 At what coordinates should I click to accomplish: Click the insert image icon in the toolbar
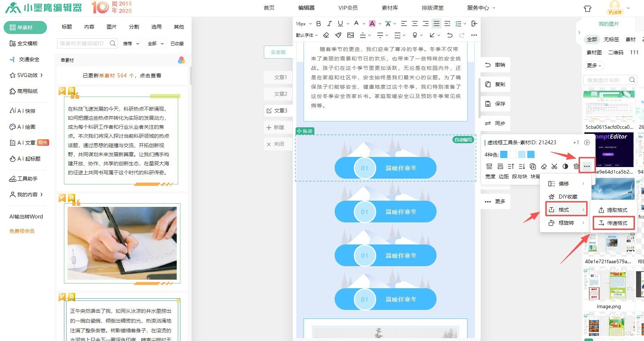(351, 35)
